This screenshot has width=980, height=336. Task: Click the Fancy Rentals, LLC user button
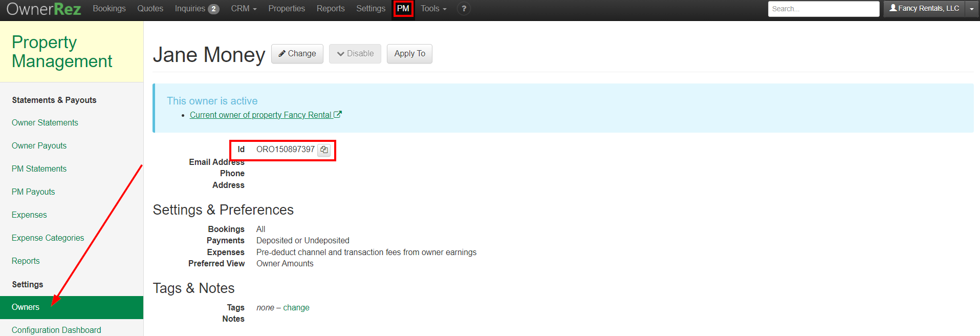[x=924, y=9]
